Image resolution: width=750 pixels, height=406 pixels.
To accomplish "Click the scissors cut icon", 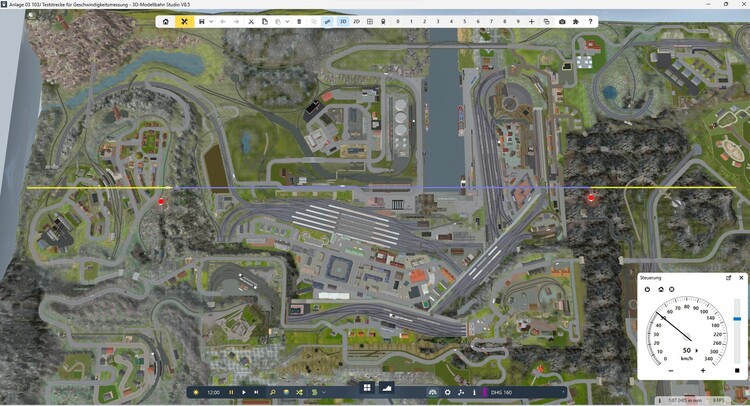I will tap(251, 21).
